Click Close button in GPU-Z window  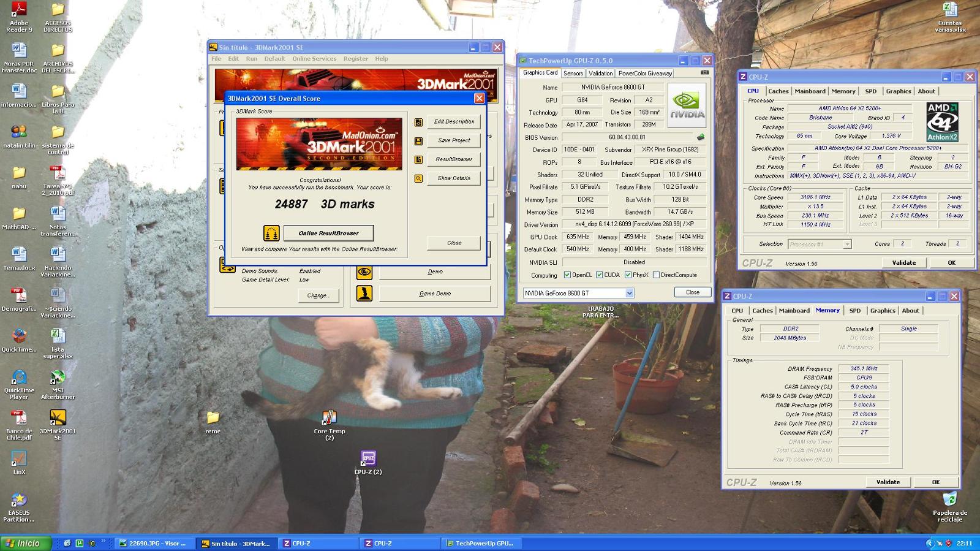(x=693, y=292)
